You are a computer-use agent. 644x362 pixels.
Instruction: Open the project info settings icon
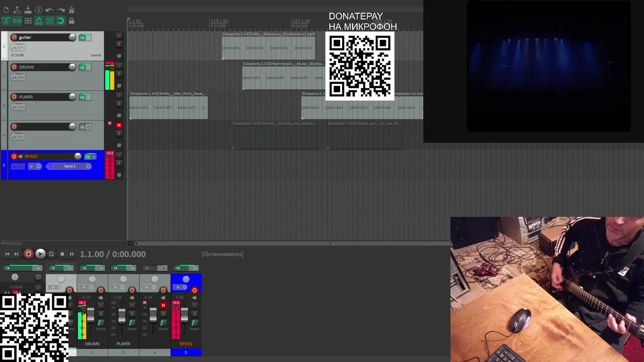39,10
